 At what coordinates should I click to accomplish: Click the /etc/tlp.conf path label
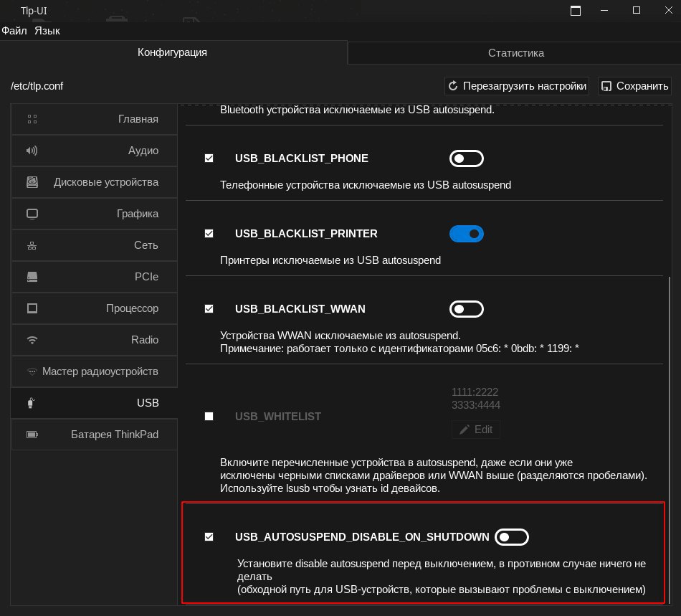[x=37, y=86]
